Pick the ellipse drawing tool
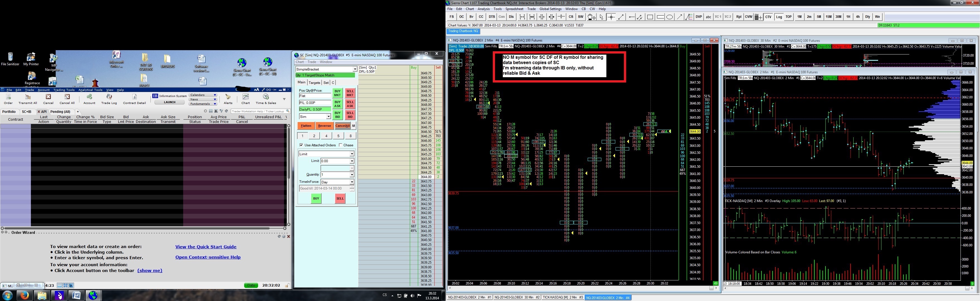 [x=670, y=17]
